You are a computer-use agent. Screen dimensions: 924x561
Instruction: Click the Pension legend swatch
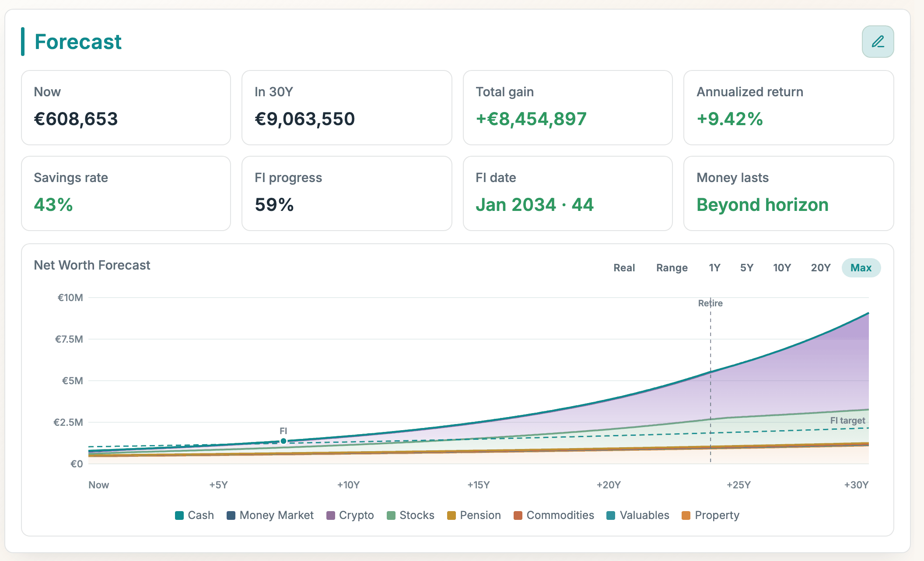[x=451, y=515]
